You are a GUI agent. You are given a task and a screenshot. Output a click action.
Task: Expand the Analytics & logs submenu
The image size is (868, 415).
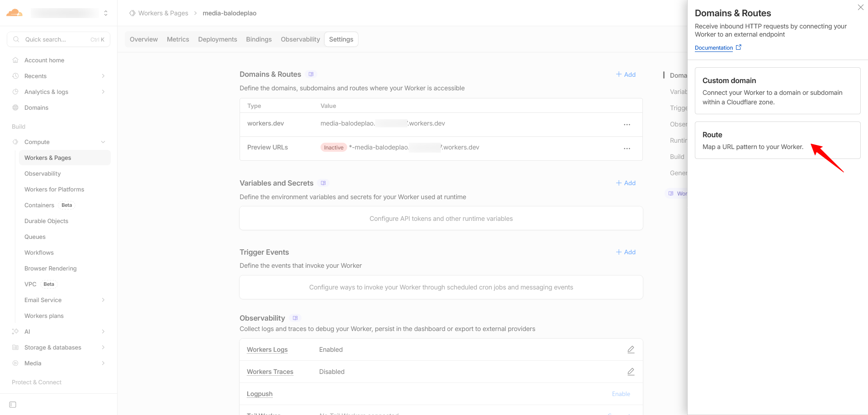(x=103, y=92)
